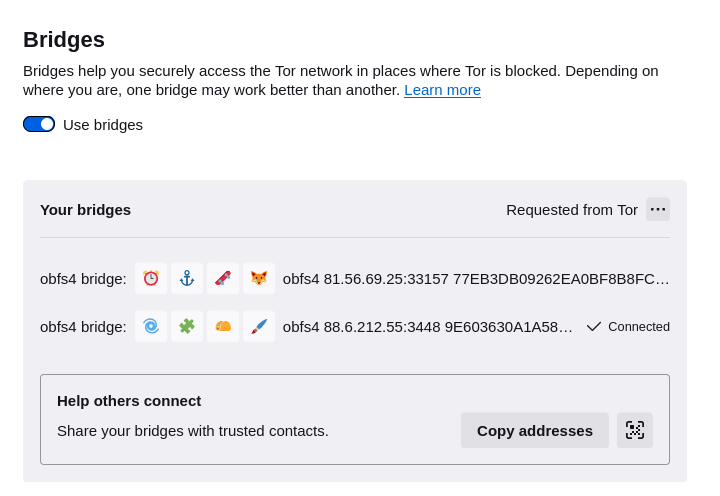Copy addresses of your bridges

534,430
